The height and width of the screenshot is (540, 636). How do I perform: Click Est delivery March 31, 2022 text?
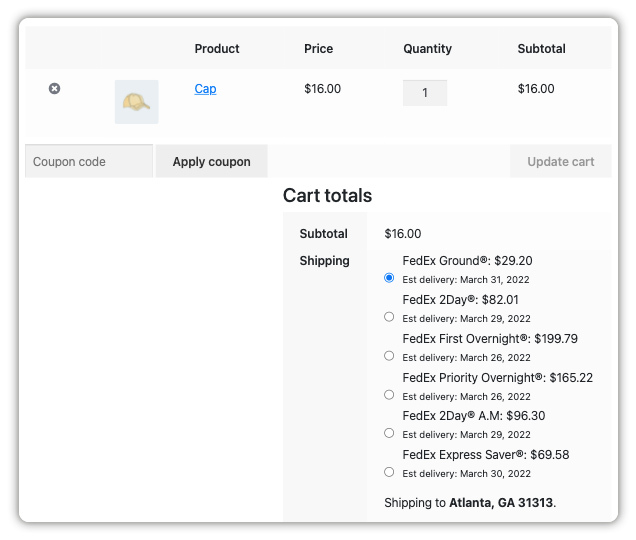tap(466, 280)
